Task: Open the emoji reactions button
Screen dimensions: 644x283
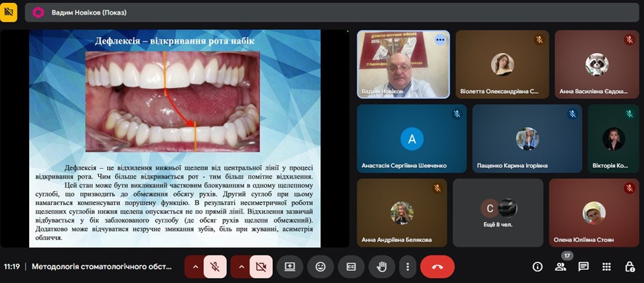Action: tap(320, 266)
